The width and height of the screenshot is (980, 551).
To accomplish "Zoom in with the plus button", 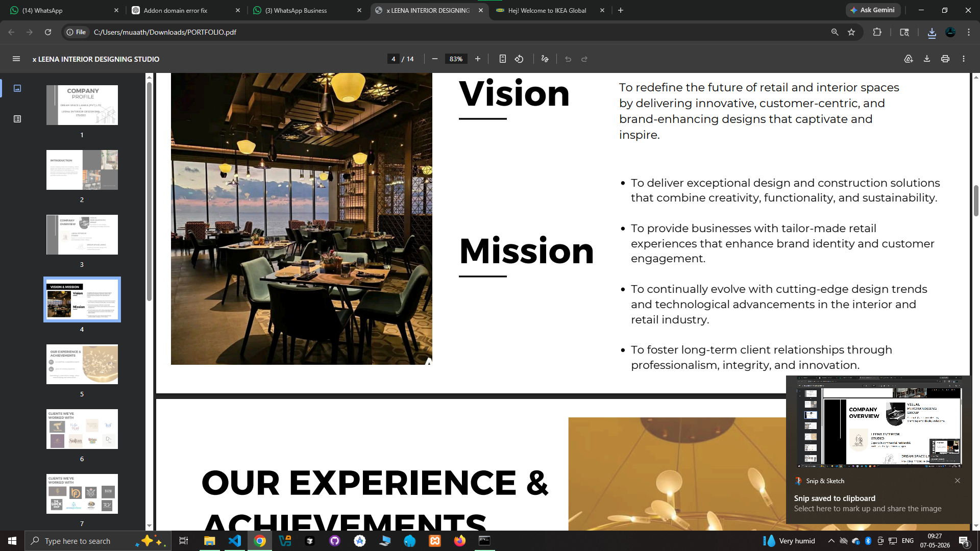I will pyautogui.click(x=478, y=59).
